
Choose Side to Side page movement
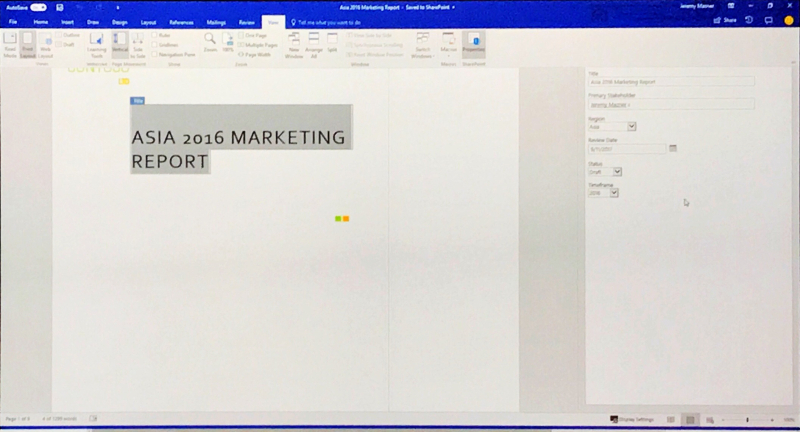coord(138,45)
